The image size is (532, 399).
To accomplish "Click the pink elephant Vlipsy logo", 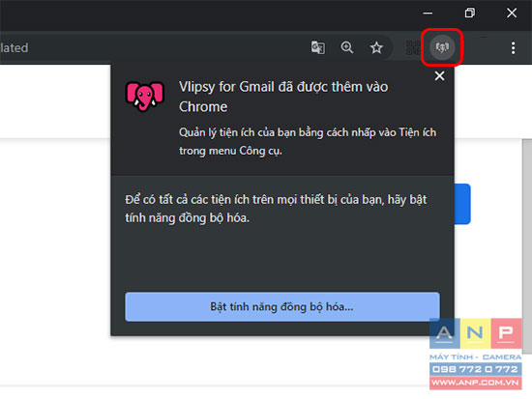I will [x=145, y=97].
